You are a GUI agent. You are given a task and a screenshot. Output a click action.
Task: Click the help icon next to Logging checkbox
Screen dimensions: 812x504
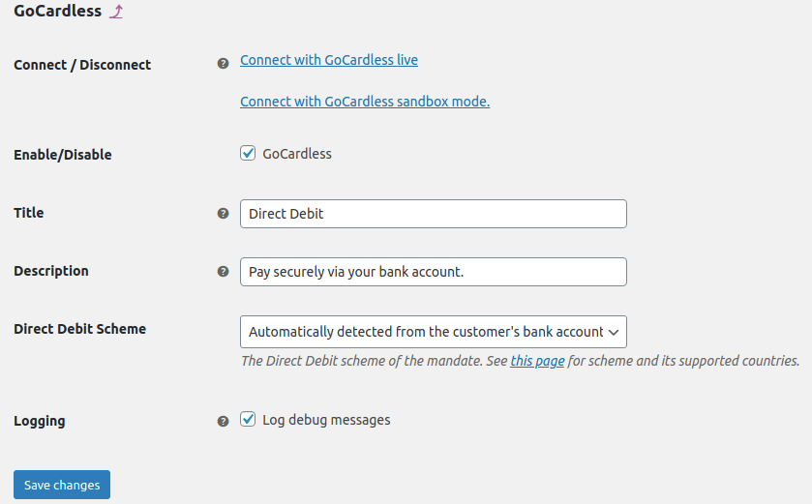(x=223, y=421)
